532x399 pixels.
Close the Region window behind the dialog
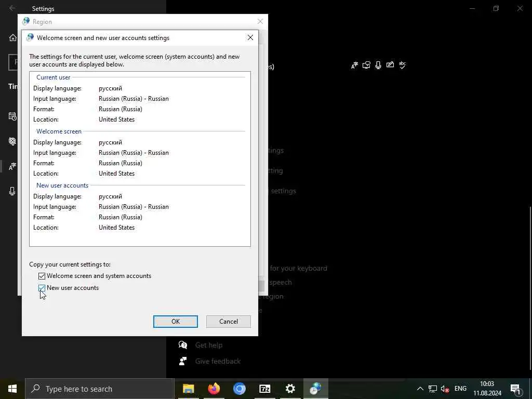260,21
